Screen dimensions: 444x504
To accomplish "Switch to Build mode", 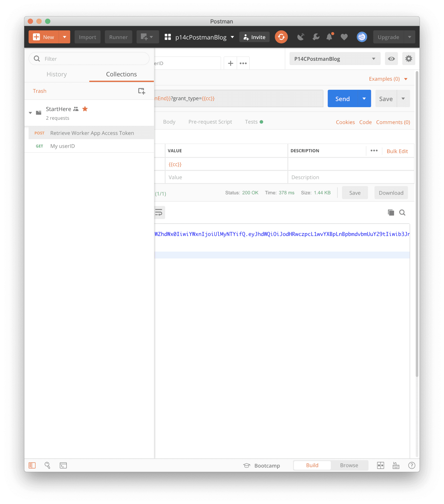I will 312,465.
